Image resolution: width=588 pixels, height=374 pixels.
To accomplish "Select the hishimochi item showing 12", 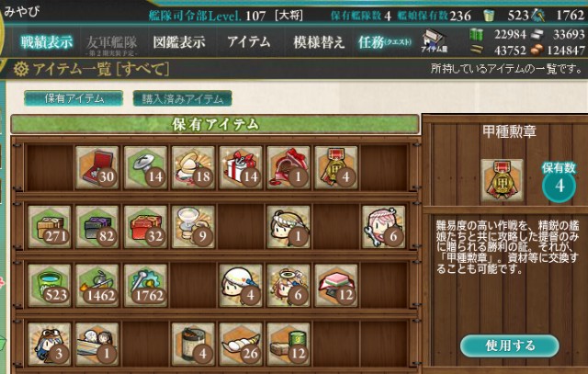I will (336, 286).
